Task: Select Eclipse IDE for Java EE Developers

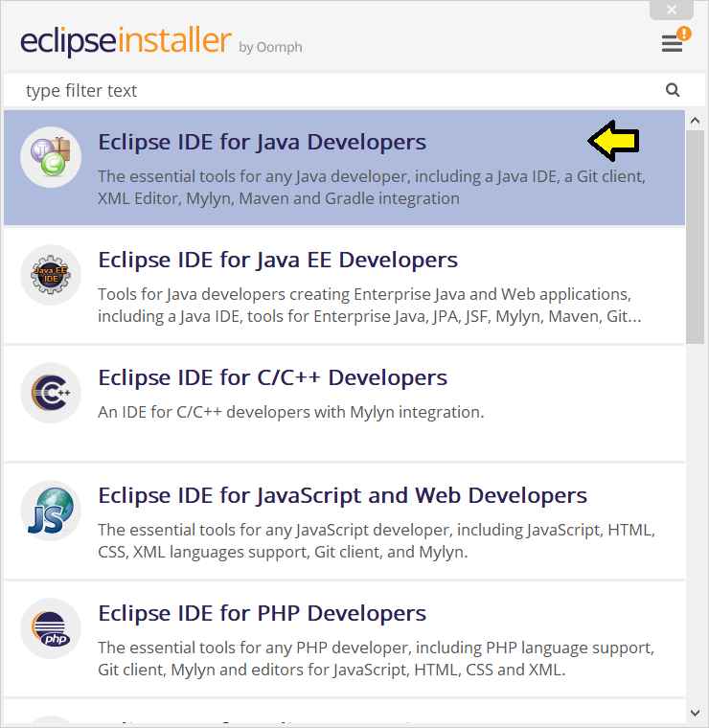Action: 345,286
